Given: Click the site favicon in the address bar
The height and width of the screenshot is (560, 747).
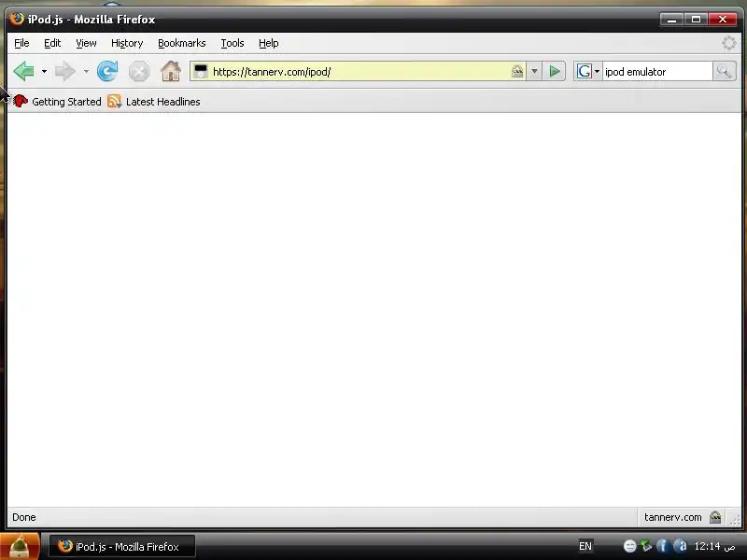Looking at the screenshot, I should coord(201,72).
